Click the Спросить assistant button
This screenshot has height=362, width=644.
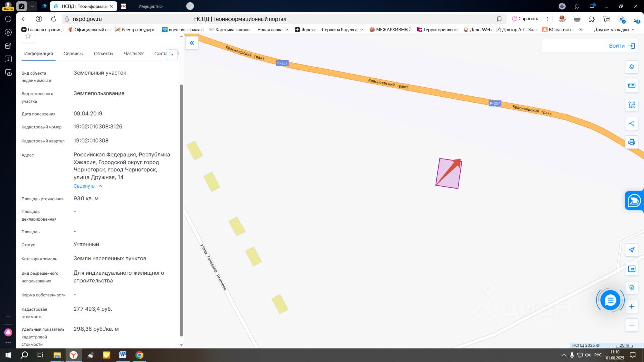pyautogui.click(x=525, y=19)
